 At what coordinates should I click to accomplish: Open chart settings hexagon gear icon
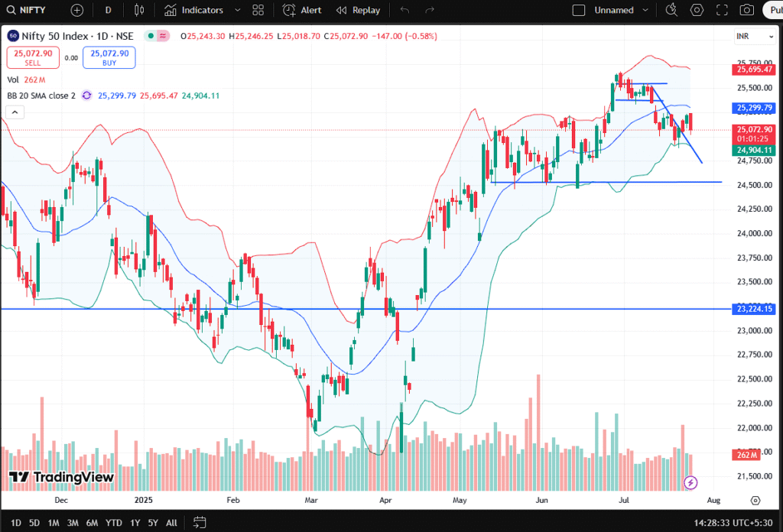point(697,10)
